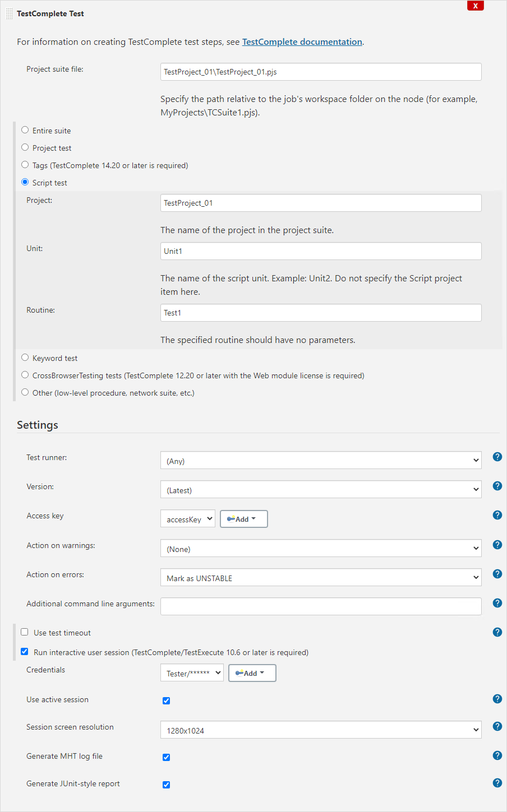Toggle Use active session checkbox
This screenshot has width=507, height=812.
click(166, 700)
